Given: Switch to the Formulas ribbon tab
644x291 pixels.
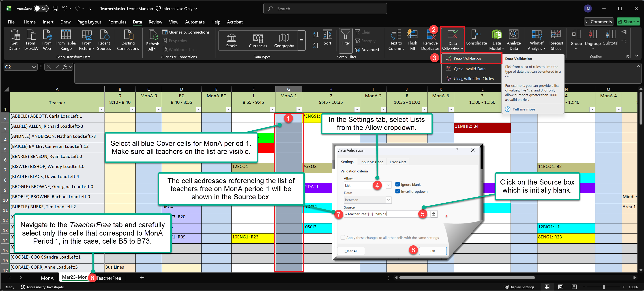Looking at the screenshot, I should [117, 22].
